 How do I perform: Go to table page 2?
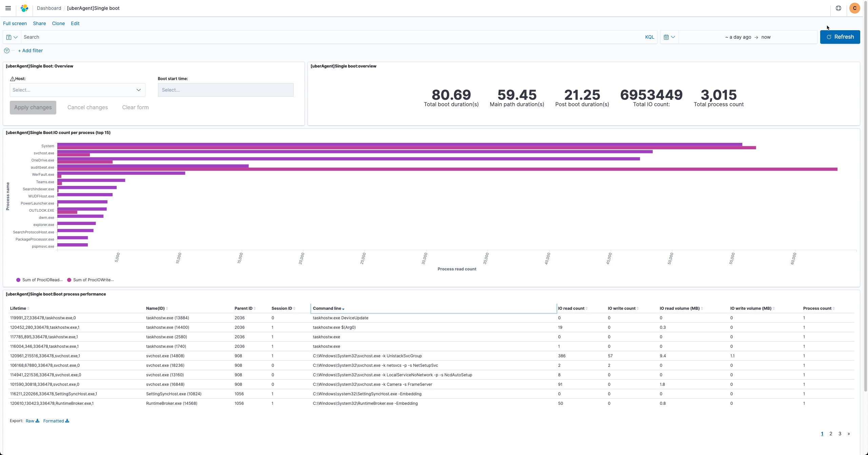coord(831,434)
